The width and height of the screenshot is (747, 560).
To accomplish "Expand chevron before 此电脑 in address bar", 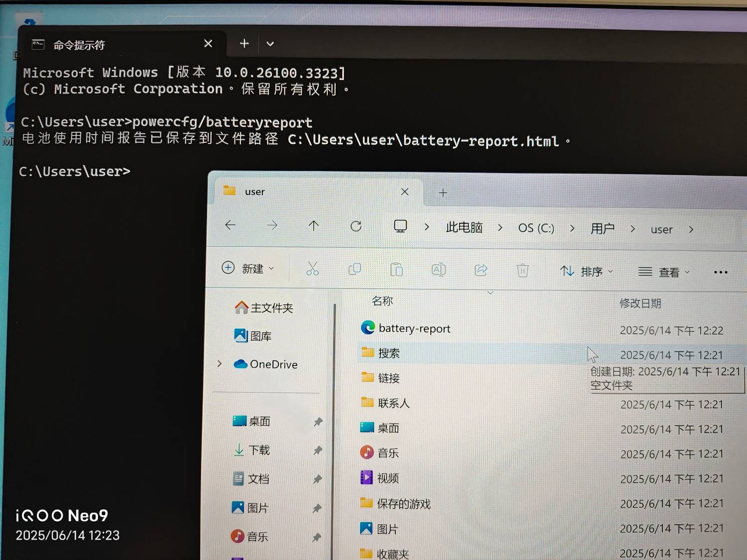I will coord(427,227).
